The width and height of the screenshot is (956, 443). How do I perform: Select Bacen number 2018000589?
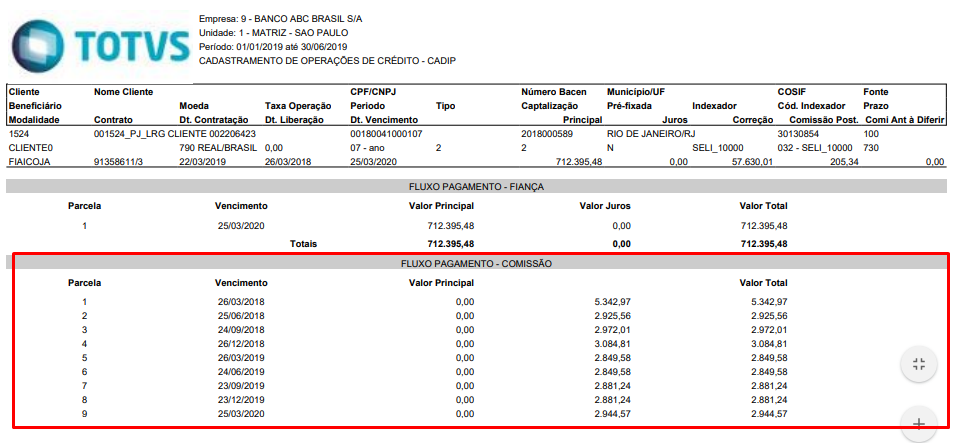tap(547, 133)
